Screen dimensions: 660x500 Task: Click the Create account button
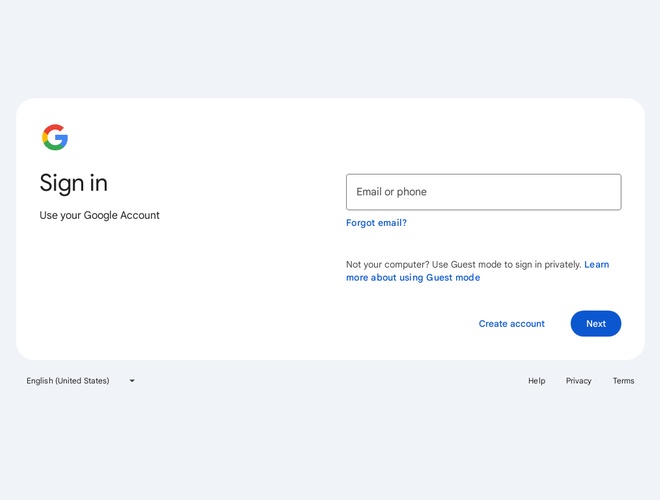point(511,324)
